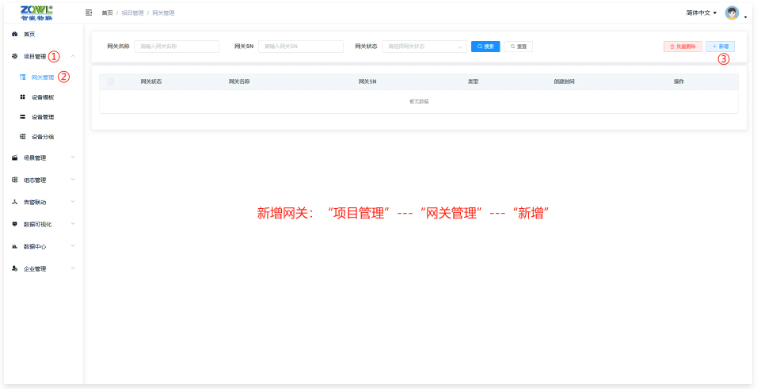The image size is (758, 389).
Task: Click the 项目管理 gear icon in sidebar
Action: pos(15,57)
